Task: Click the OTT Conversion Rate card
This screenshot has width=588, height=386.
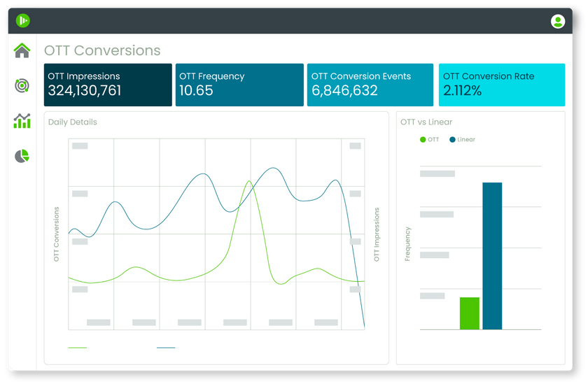Action: coord(501,85)
